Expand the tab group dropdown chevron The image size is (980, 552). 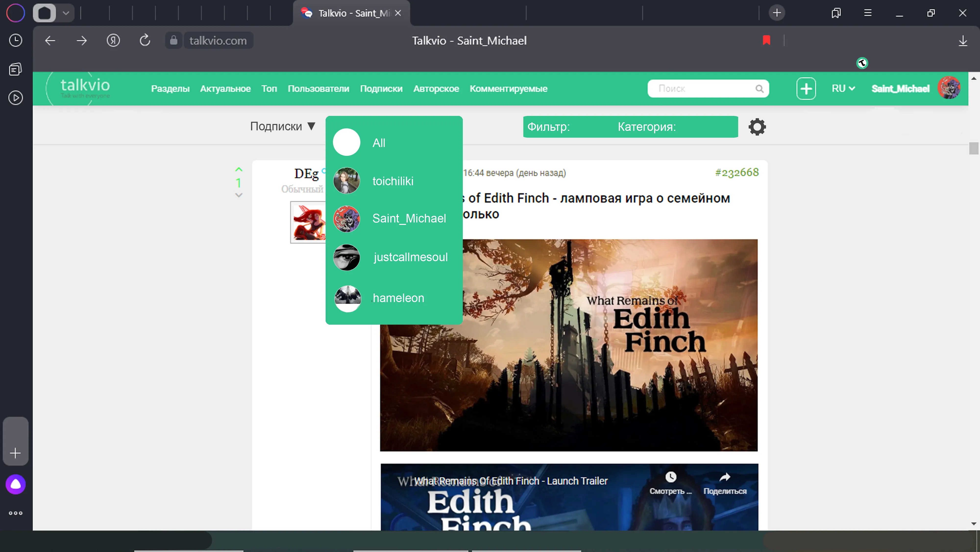pyautogui.click(x=66, y=13)
